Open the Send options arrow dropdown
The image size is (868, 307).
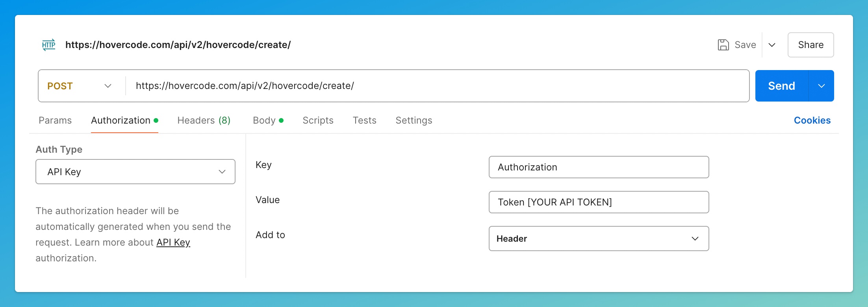coord(822,86)
